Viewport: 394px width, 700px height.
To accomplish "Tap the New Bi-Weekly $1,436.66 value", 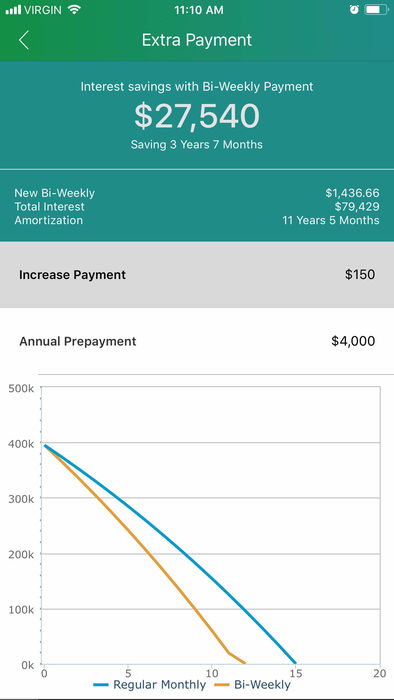I will pyautogui.click(x=353, y=193).
